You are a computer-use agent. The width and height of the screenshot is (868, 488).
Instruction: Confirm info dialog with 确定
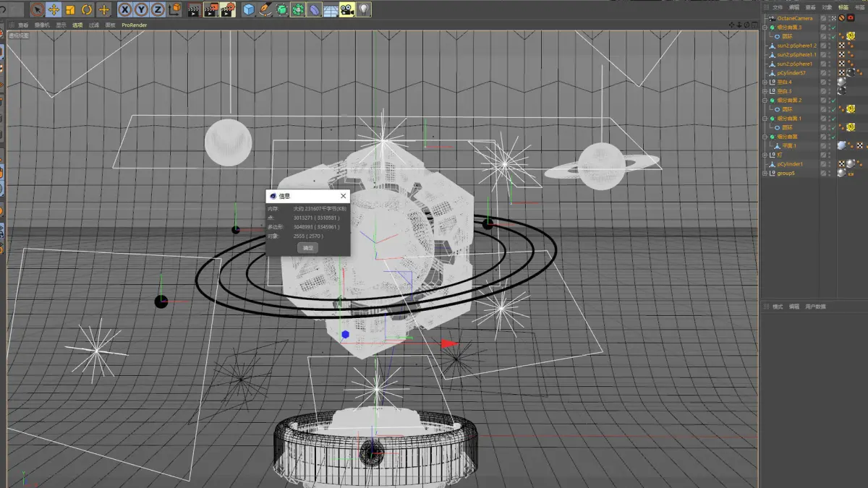point(308,248)
